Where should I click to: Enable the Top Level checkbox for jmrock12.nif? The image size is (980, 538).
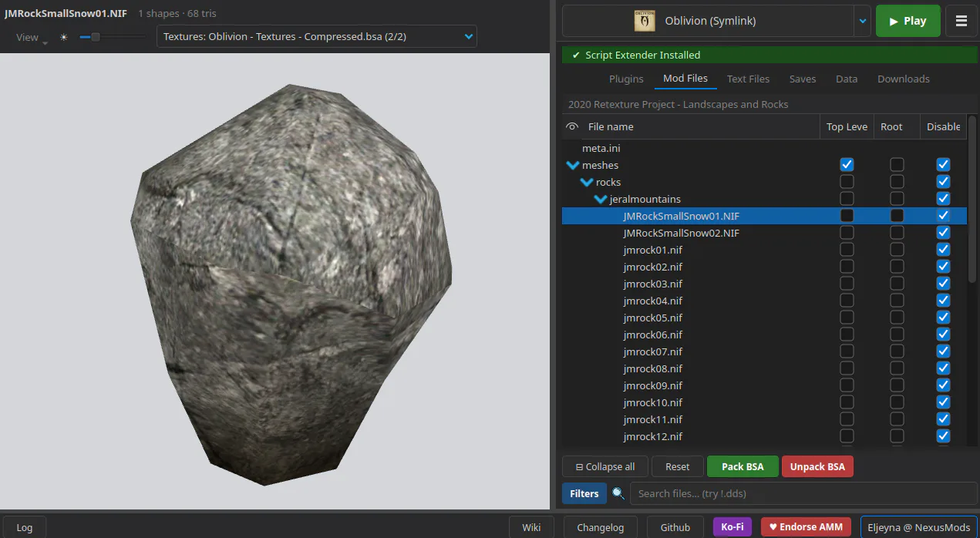pyautogui.click(x=847, y=436)
